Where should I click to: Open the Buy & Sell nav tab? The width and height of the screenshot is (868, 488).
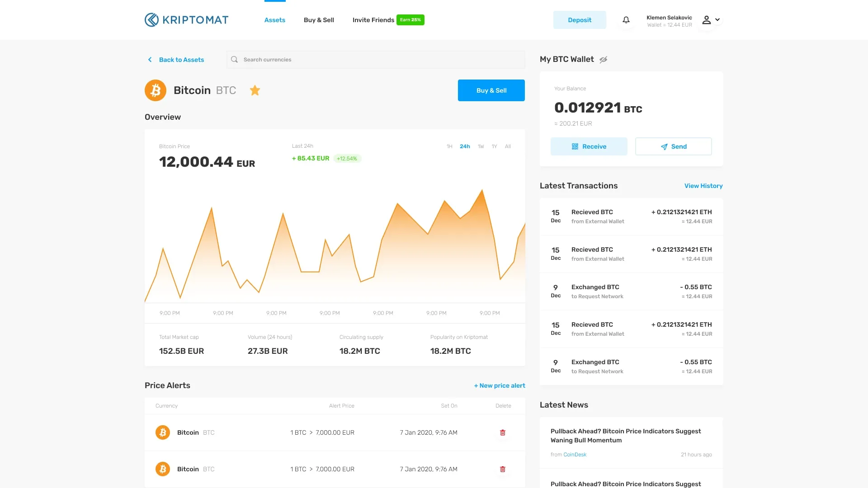319,20
